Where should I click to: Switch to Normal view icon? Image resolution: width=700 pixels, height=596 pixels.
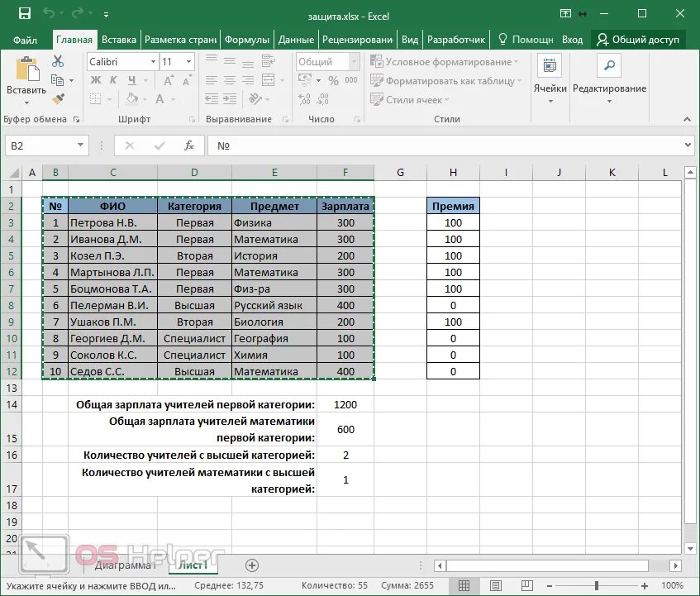[x=464, y=585]
